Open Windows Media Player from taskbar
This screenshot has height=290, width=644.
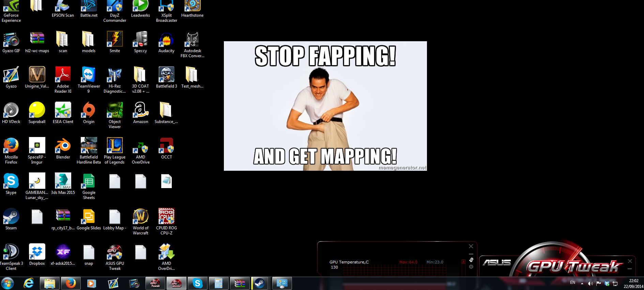point(92,284)
